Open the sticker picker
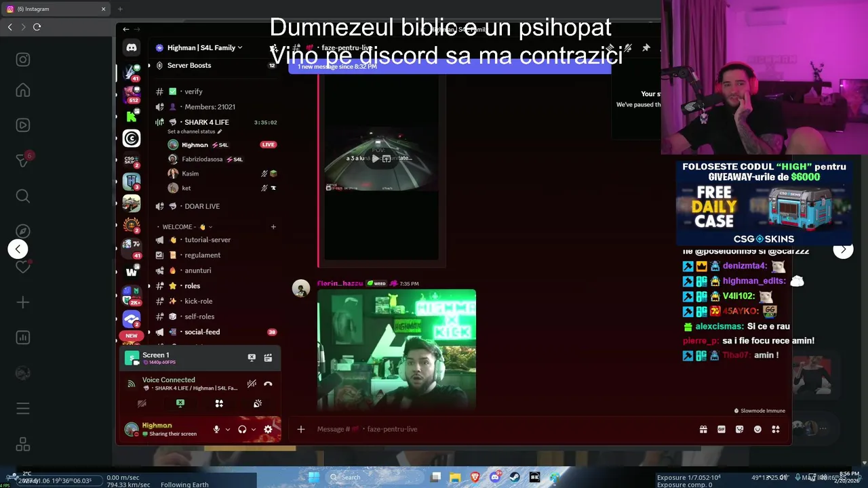The image size is (868, 488). tap(739, 429)
